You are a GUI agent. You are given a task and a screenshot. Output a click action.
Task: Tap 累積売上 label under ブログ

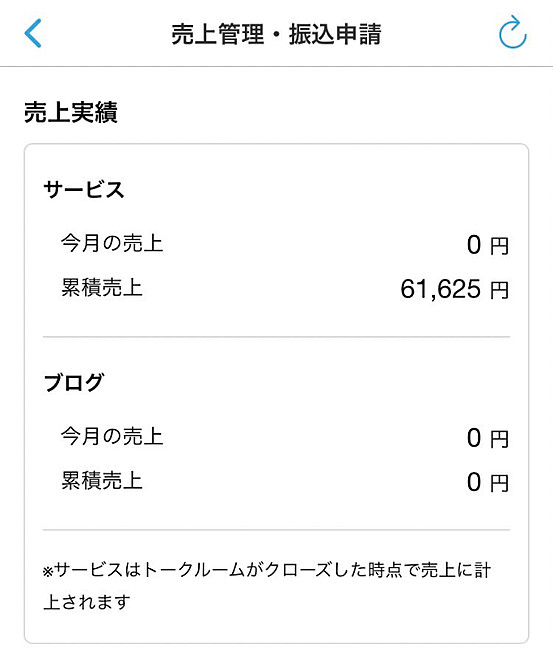tap(102, 480)
